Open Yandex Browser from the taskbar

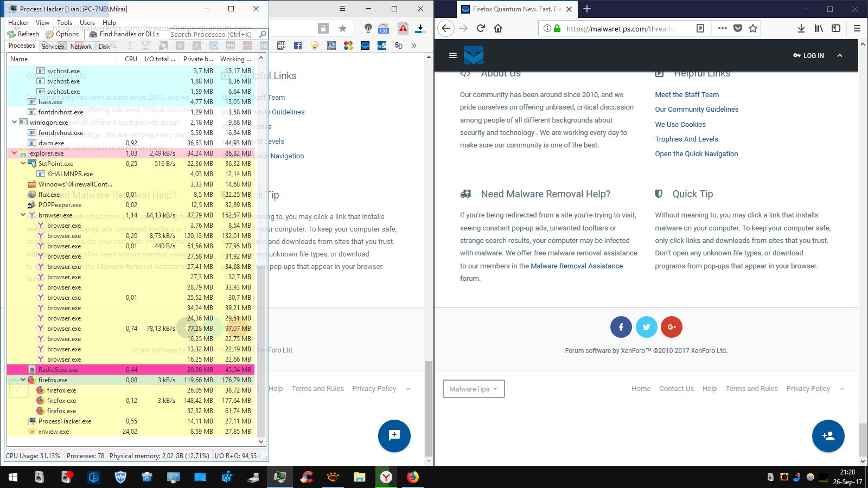point(386,477)
